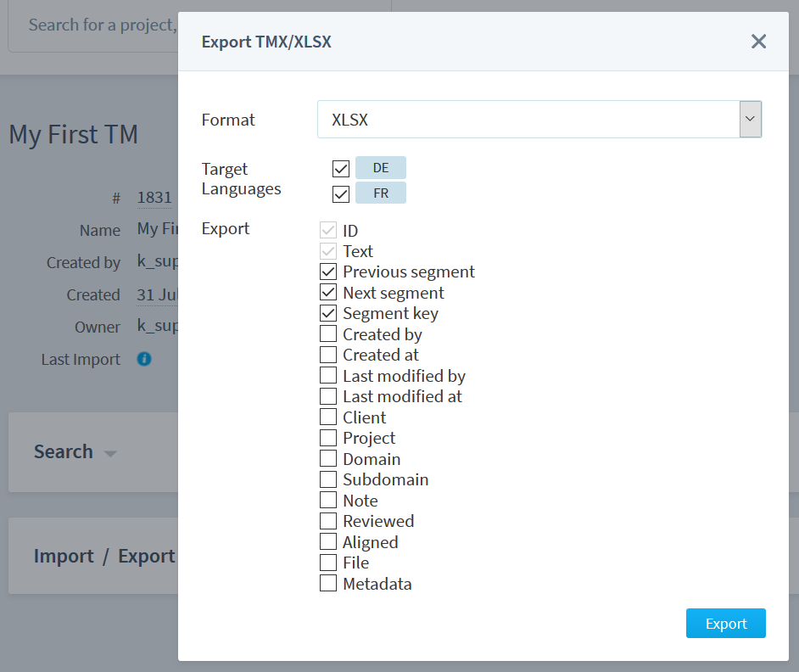The image size is (799, 672).
Task: Click the Last modified by label
Action: [404, 376]
